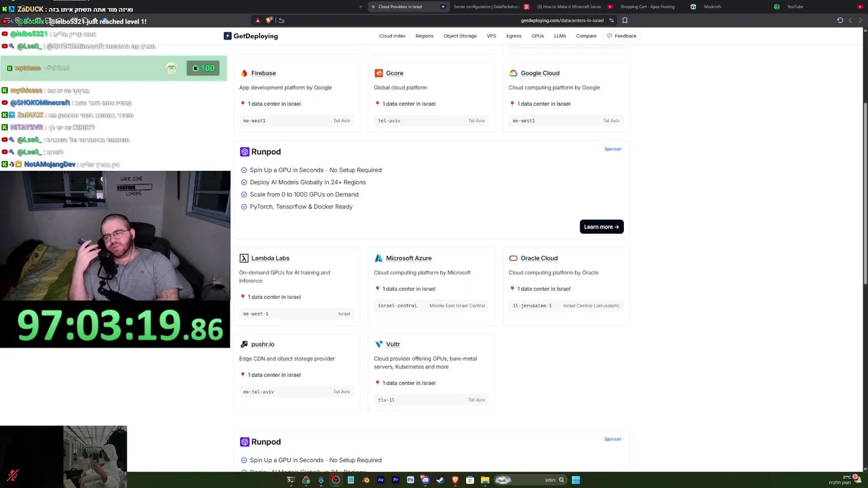Viewport: 868px width, 488px height.
Task: Click the Lambda Labs logo icon
Action: coord(244,258)
